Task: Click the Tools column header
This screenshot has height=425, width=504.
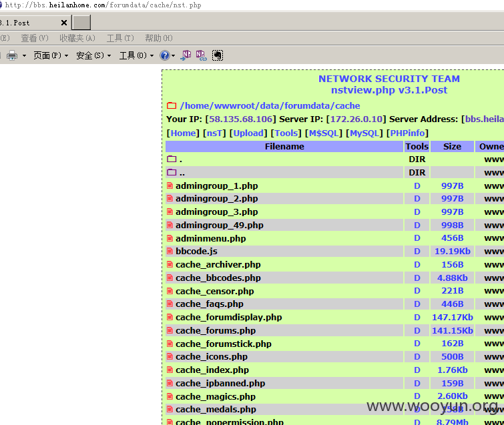Action: click(417, 147)
